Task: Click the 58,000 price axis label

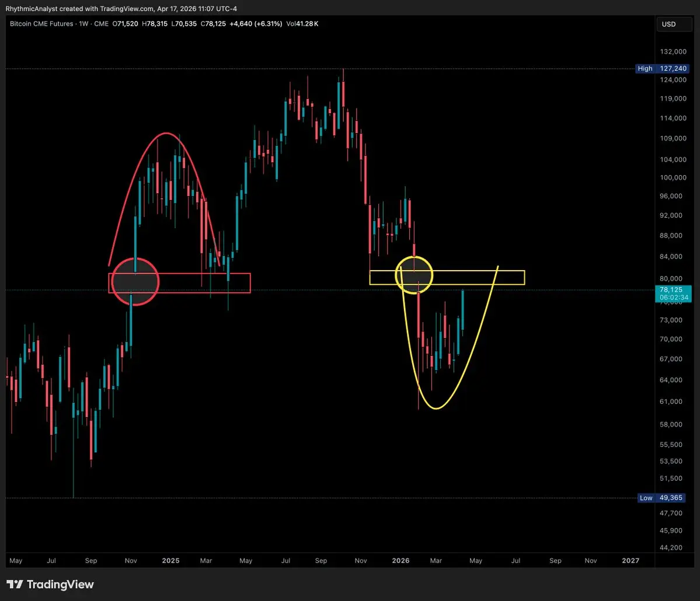Action: coord(671,424)
